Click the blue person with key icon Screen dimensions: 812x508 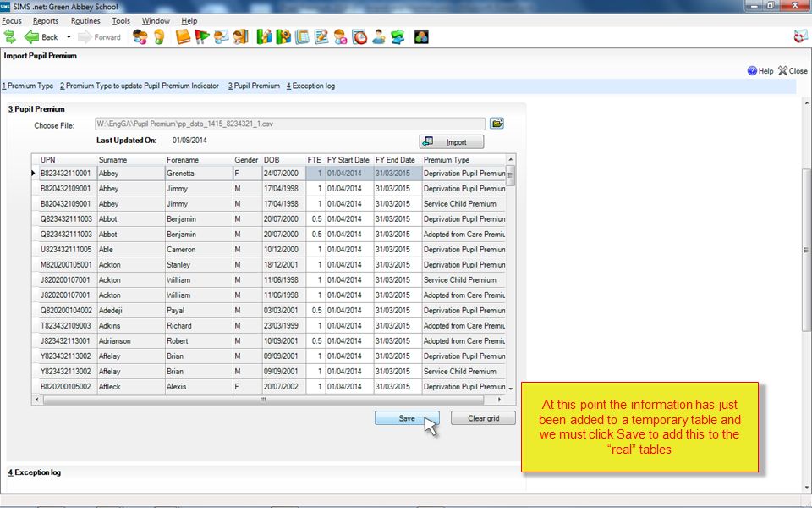[379, 37]
